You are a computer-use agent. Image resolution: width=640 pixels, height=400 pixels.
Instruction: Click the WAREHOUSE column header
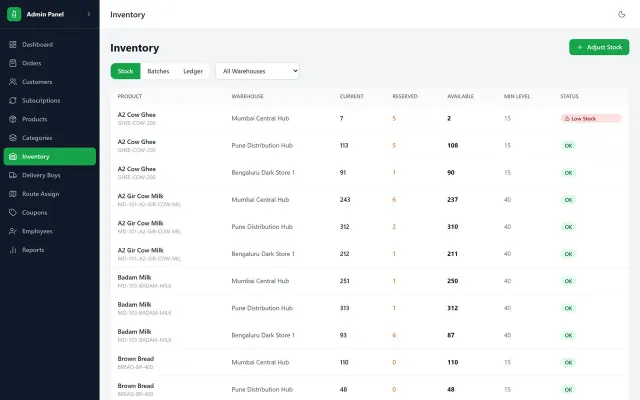click(247, 96)
